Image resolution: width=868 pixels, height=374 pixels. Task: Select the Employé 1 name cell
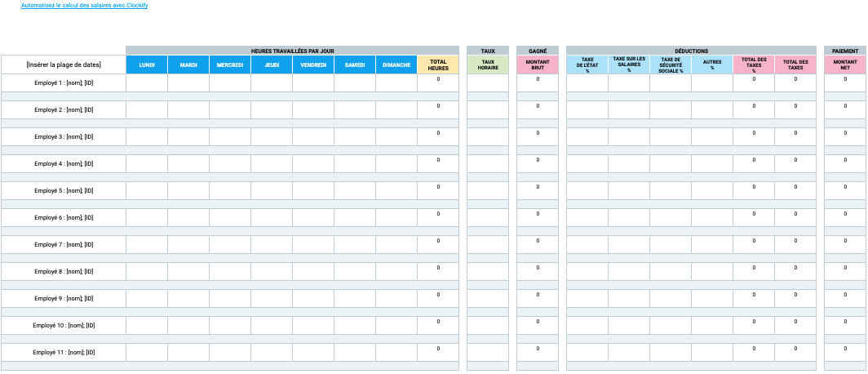click(x=64, y=83)
